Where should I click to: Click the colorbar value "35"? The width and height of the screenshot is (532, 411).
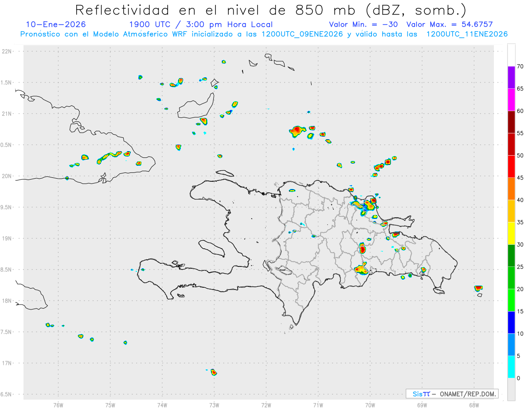[x=520, y=222]
